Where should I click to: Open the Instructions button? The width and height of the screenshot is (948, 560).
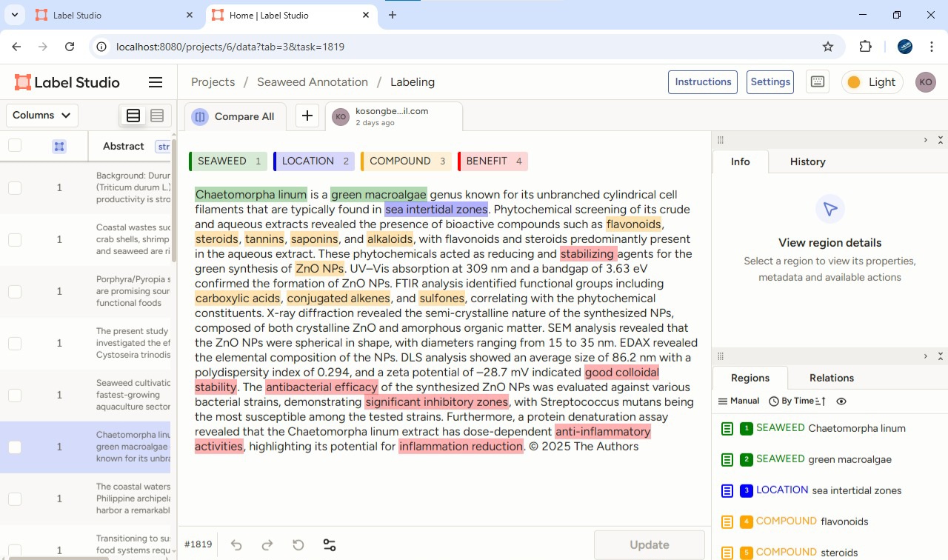(703, 82)
